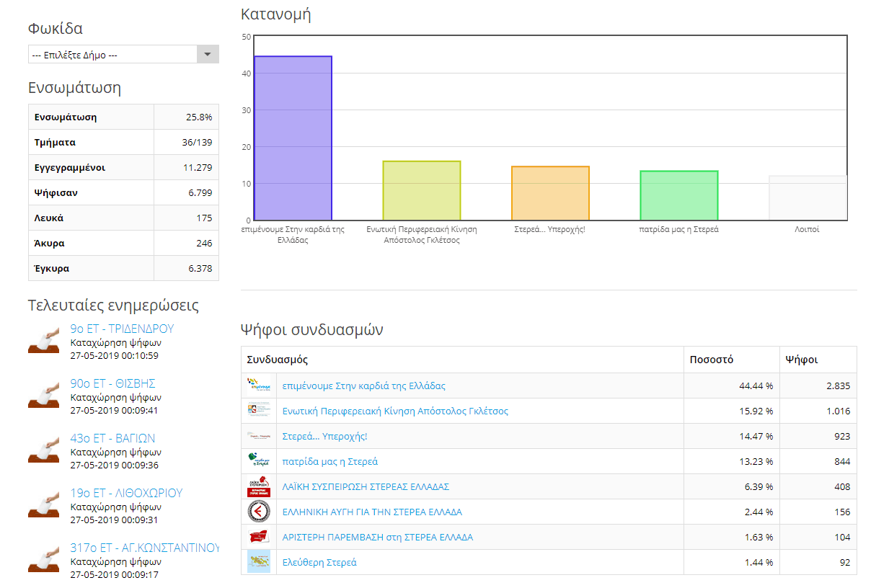Open the municipality dropdown arrow

pyautogui.click(x=208, y=54)
